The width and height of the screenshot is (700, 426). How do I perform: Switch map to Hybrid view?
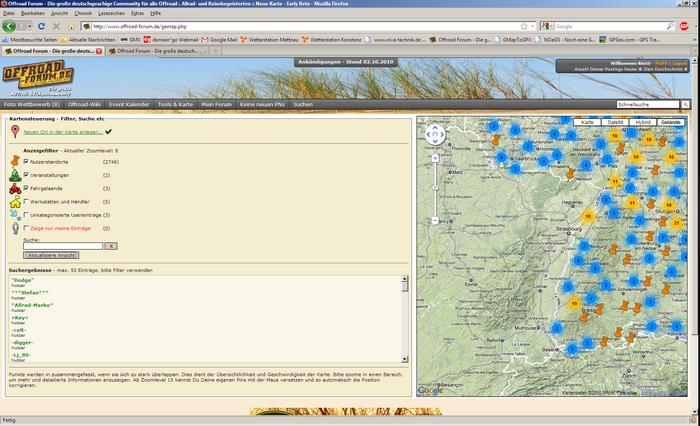click(x=643, y=122)
